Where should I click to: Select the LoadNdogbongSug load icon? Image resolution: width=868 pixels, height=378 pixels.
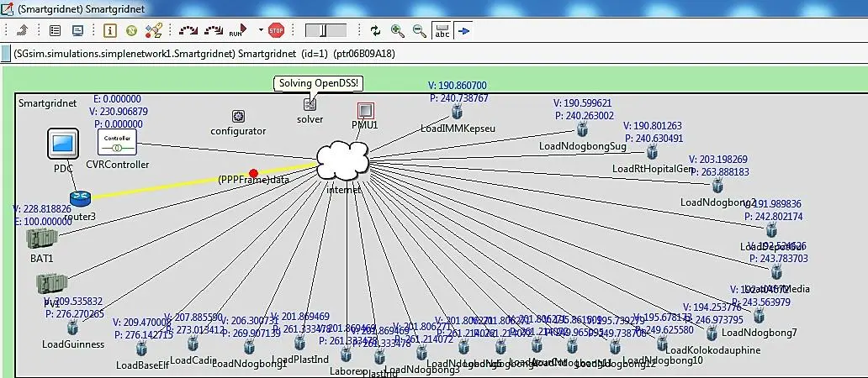tap(582, 130)
